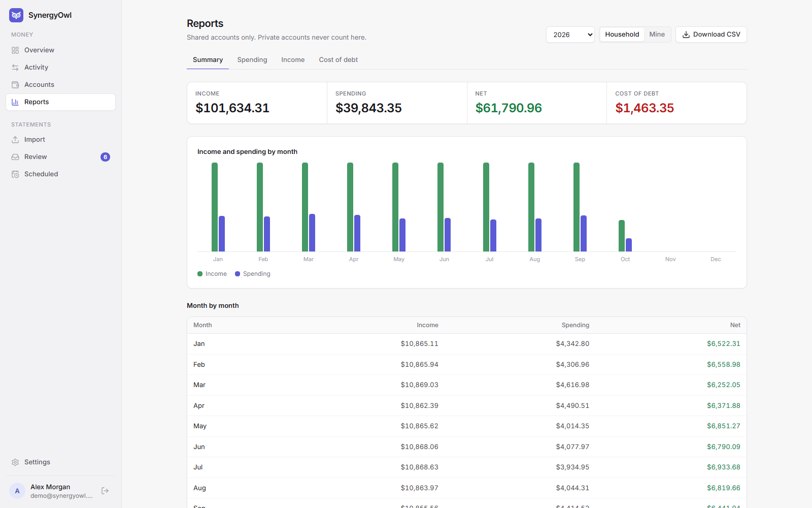The image size is (812, 508).
Task: Click the Feb spending cell $4,306.96
Action: [572, 365]
